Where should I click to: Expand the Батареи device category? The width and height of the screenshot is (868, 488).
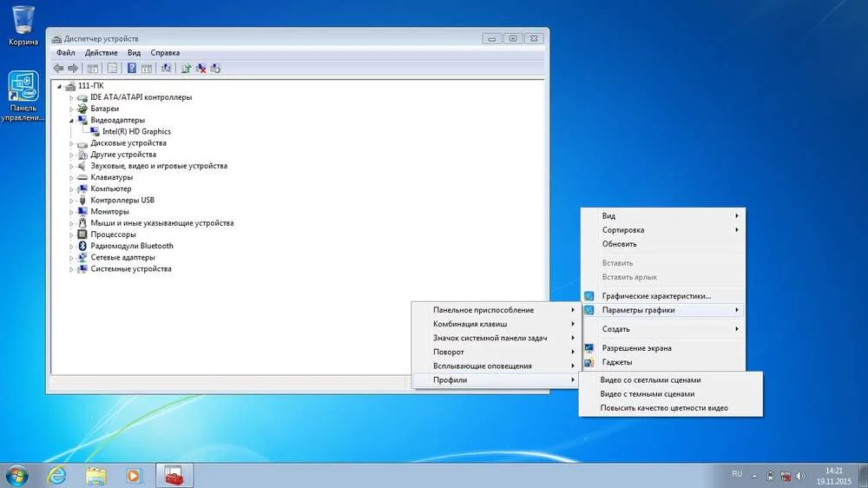[73, 109]
